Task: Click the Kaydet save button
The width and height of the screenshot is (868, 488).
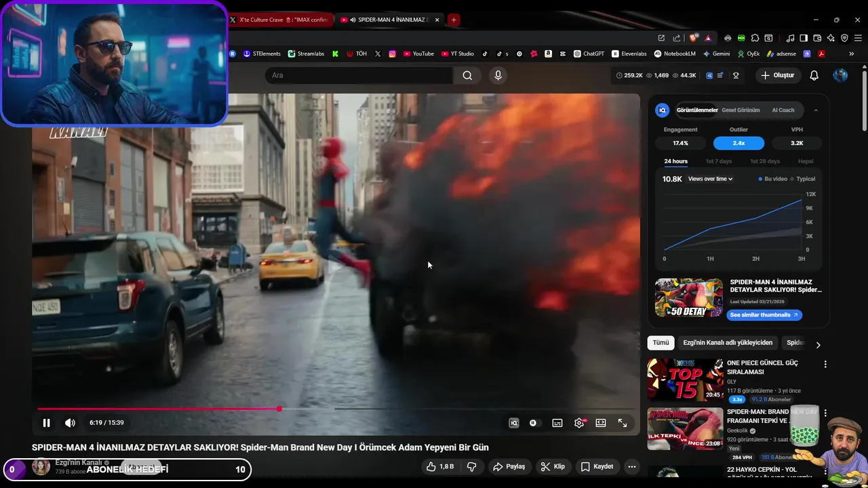Action: 597,466
